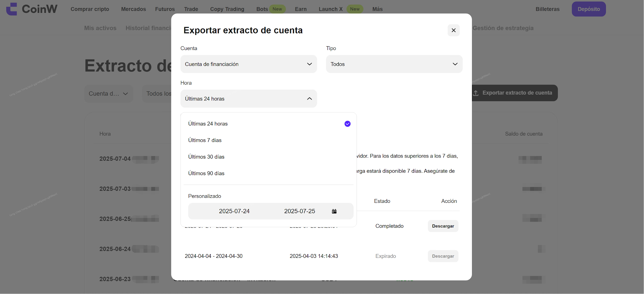Switch to Historial financiero tab

[148, 28]
